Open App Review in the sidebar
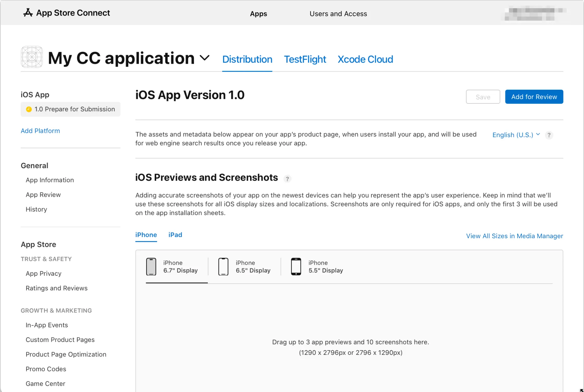Image resolution: width=584 pixels, height=392 pixels. point(43,195)
